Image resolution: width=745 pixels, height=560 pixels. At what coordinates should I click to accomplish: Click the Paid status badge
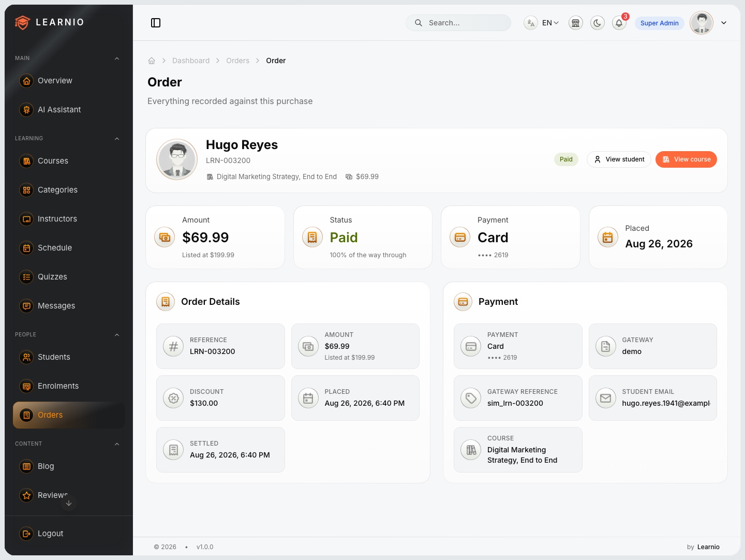(x=566, y=159)
